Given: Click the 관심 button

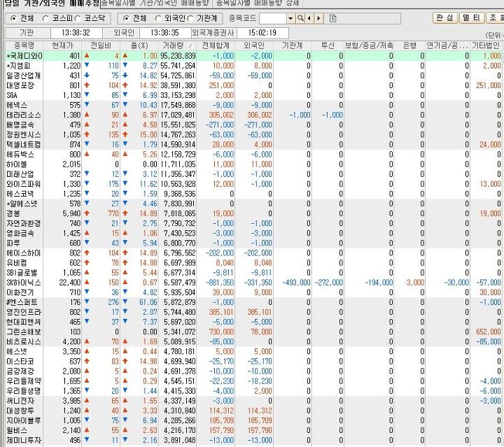Looking at the screenshot, I should [445, 17].
